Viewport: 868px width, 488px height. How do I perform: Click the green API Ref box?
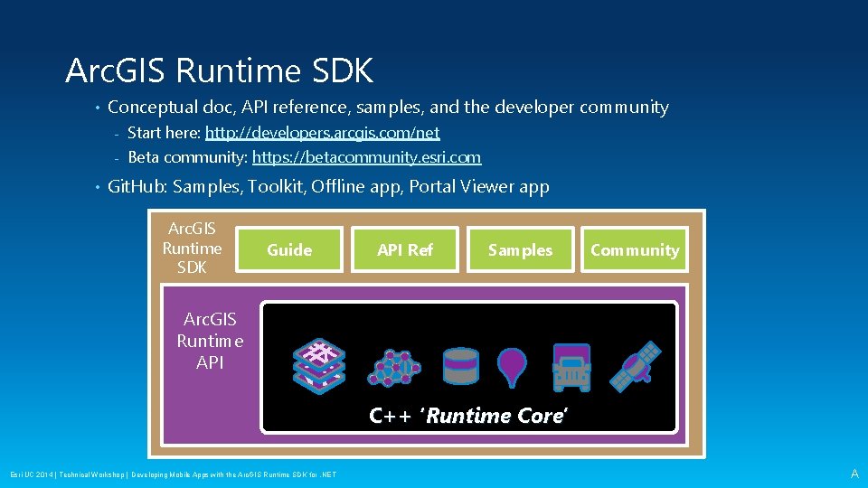click(x=405, y=249)
